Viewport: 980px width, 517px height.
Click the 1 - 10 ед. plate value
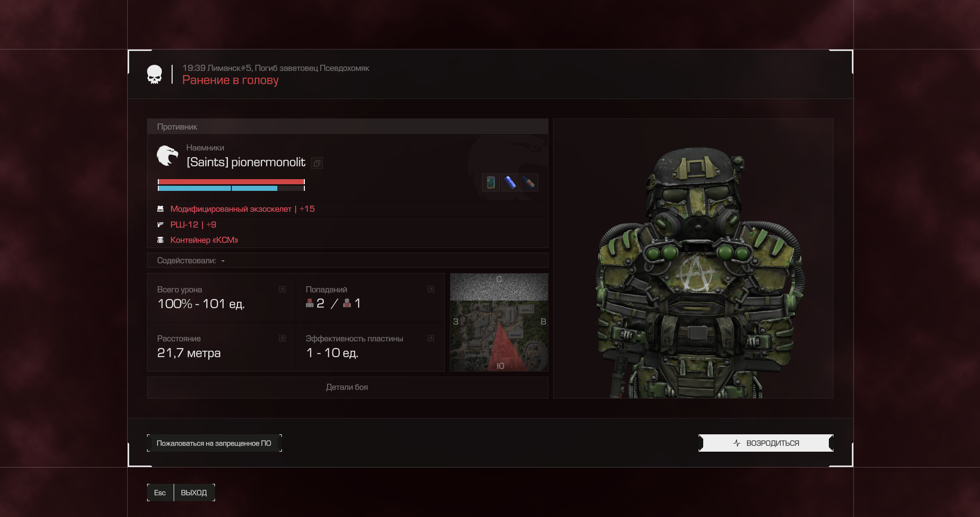[332, 353]
